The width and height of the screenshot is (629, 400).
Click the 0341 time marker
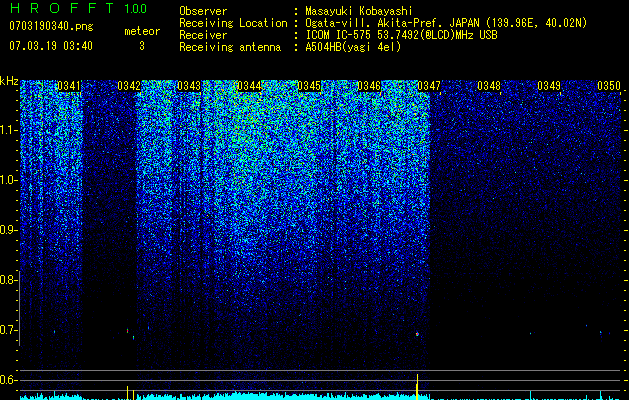coord(69,86)
